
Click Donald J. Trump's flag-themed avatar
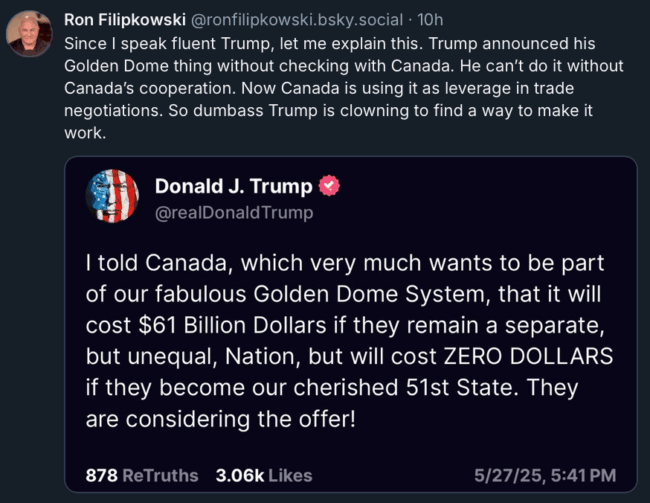(113, 196)
